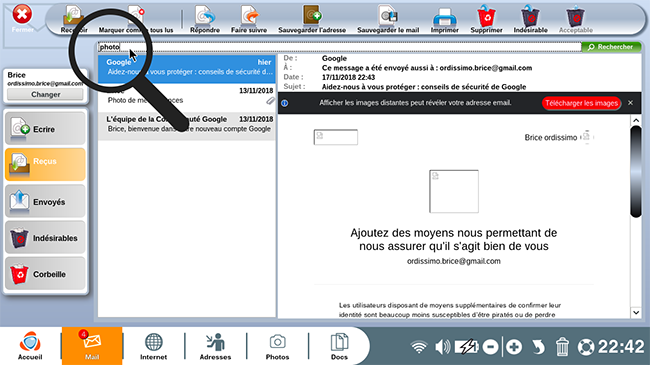Click the Acceptable toolbar icon

[575, 17]
